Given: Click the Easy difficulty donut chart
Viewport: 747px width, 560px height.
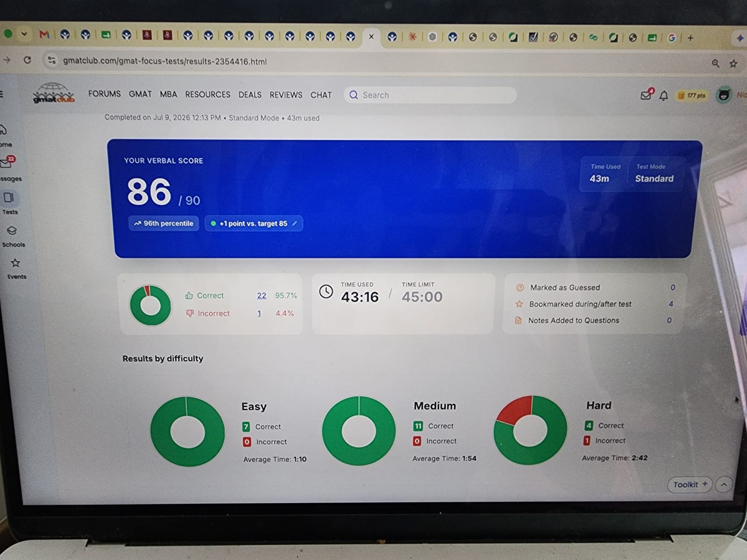Looking at the screenshot, I should [187, 432].
